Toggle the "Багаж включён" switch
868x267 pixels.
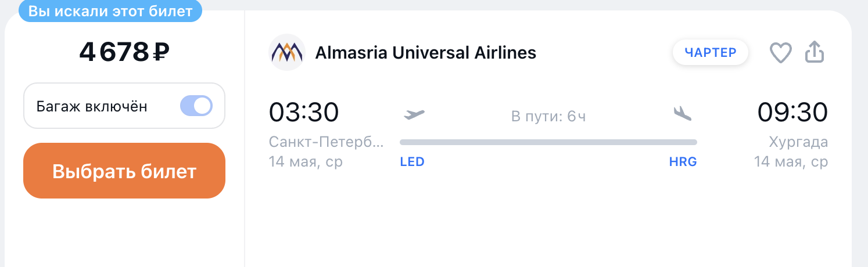(x=196, y=106)
